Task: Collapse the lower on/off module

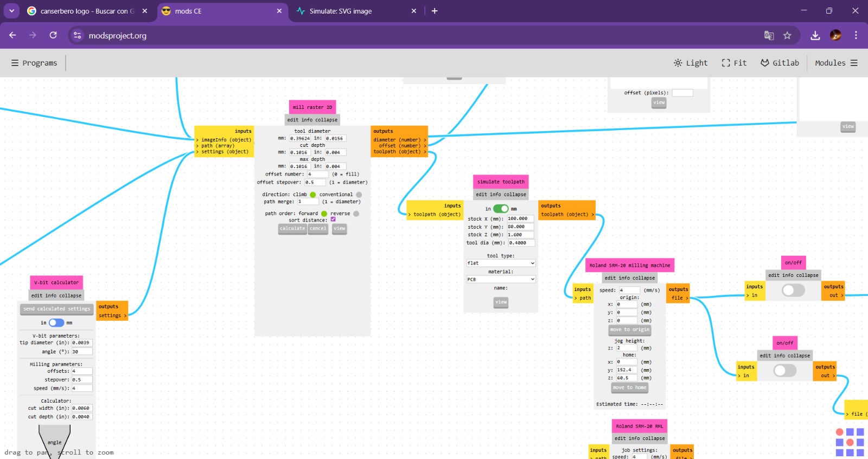Action: [799, 356]
